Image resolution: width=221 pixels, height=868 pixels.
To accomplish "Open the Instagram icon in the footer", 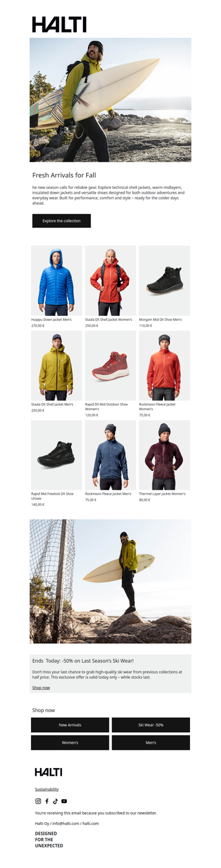I will [38, 801].
